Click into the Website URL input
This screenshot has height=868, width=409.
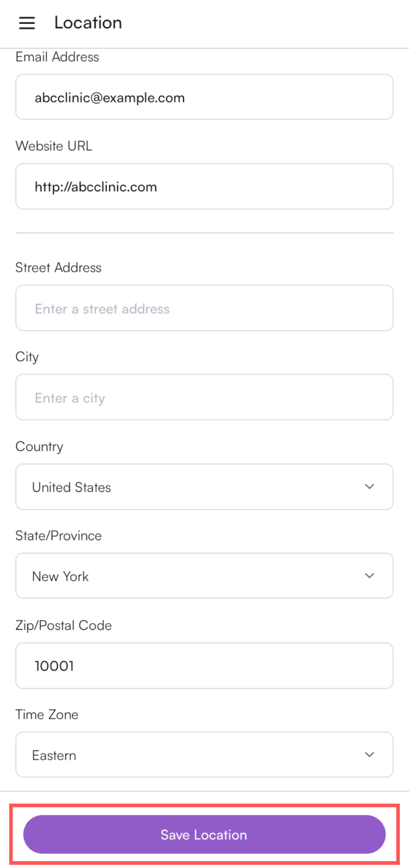(204, 186)
